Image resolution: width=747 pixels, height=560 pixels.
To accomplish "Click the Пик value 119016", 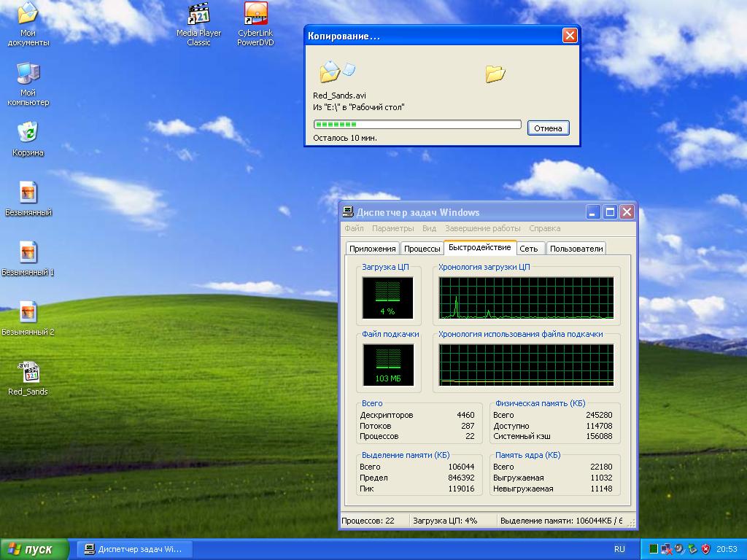I will tap(461, 489).
